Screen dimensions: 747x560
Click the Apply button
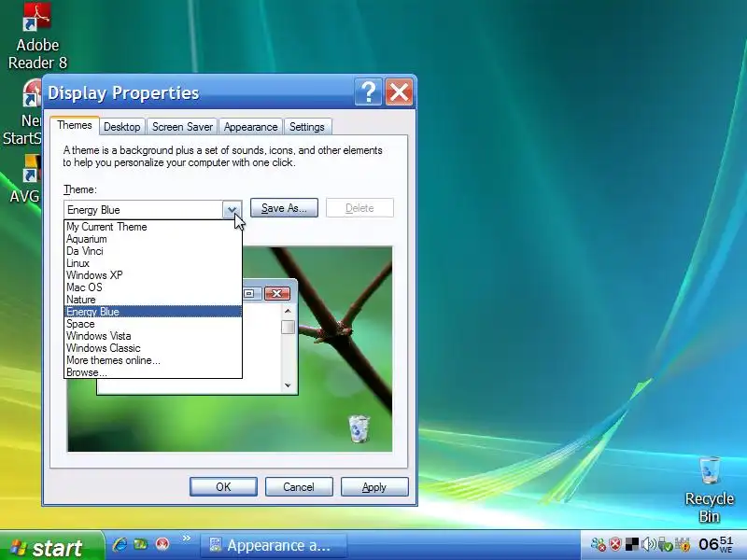click(374, 486)
